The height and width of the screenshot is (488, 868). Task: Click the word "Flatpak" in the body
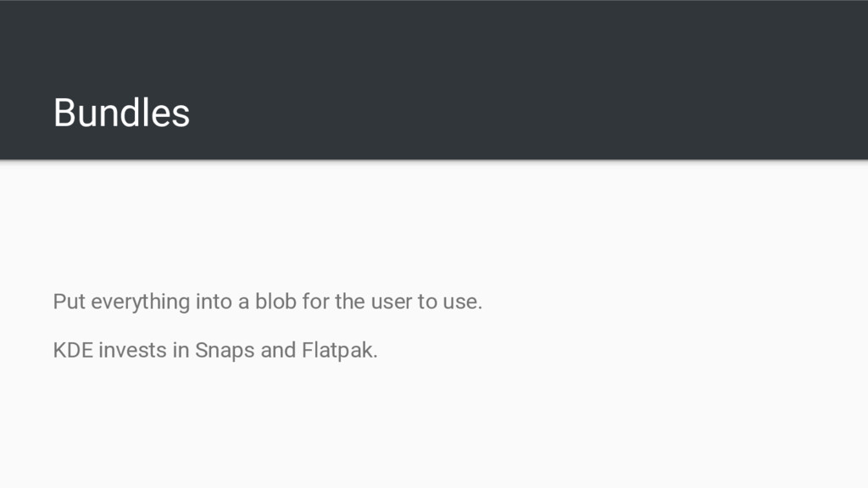[339, 351]
